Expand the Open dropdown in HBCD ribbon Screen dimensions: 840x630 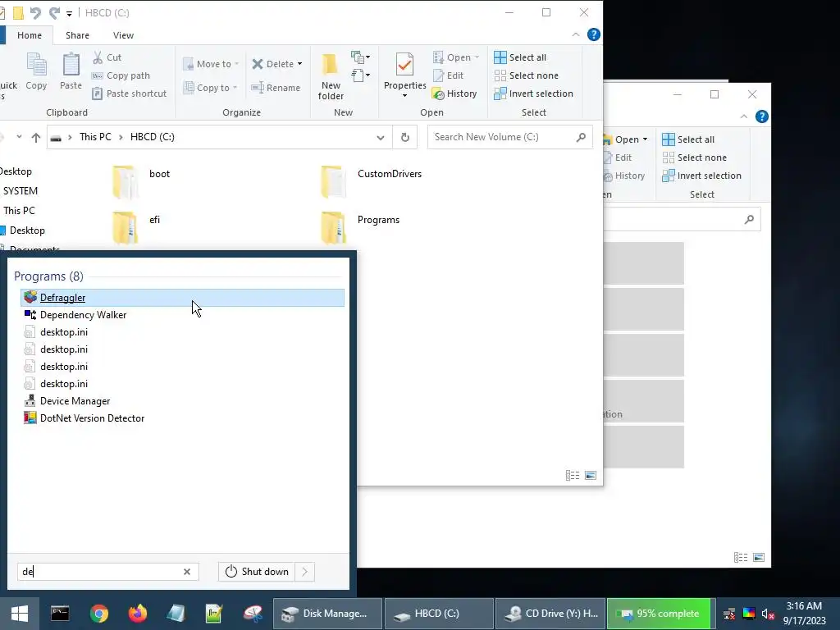(x=477, y=57)
